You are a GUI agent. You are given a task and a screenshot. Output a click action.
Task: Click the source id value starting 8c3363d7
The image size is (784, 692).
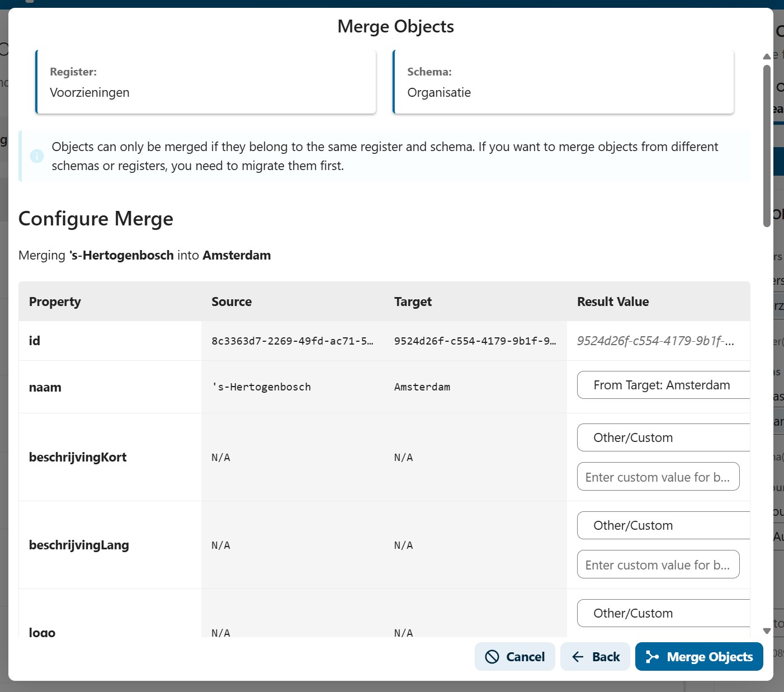tap(292, 341)
